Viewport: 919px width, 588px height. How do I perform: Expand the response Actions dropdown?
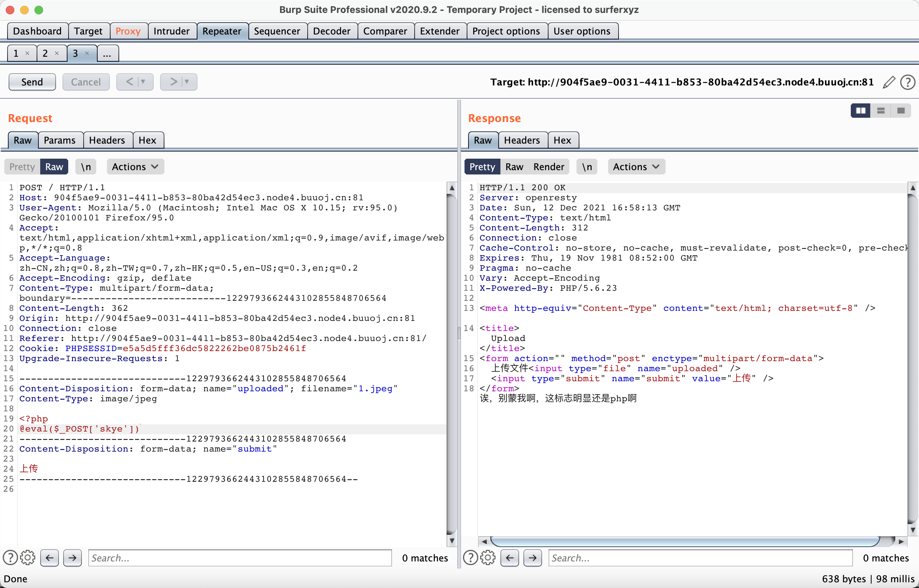click(636, 167)
